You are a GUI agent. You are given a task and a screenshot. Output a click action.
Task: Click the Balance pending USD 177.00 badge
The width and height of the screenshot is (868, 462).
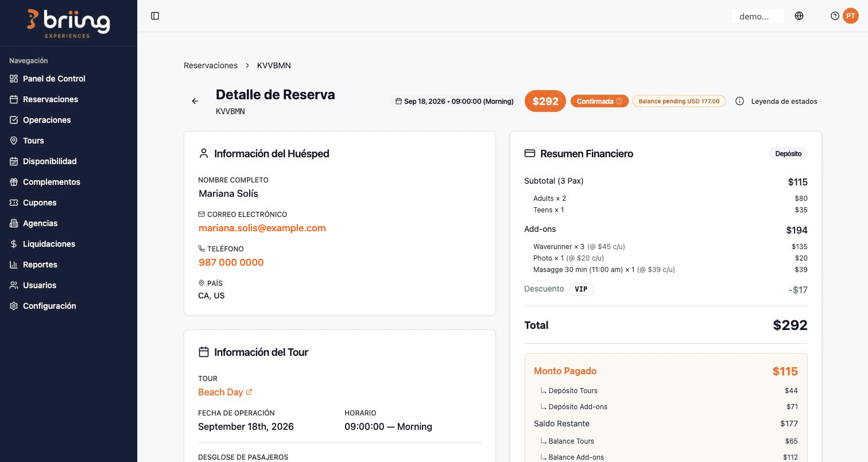click(x=679, y=102)
